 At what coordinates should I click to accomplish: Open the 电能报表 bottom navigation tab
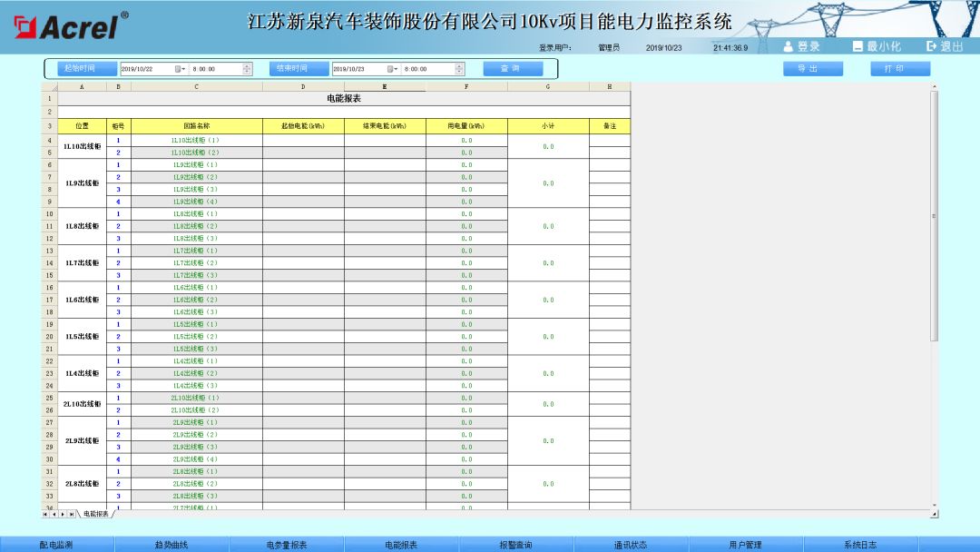(x=401, y=545)
